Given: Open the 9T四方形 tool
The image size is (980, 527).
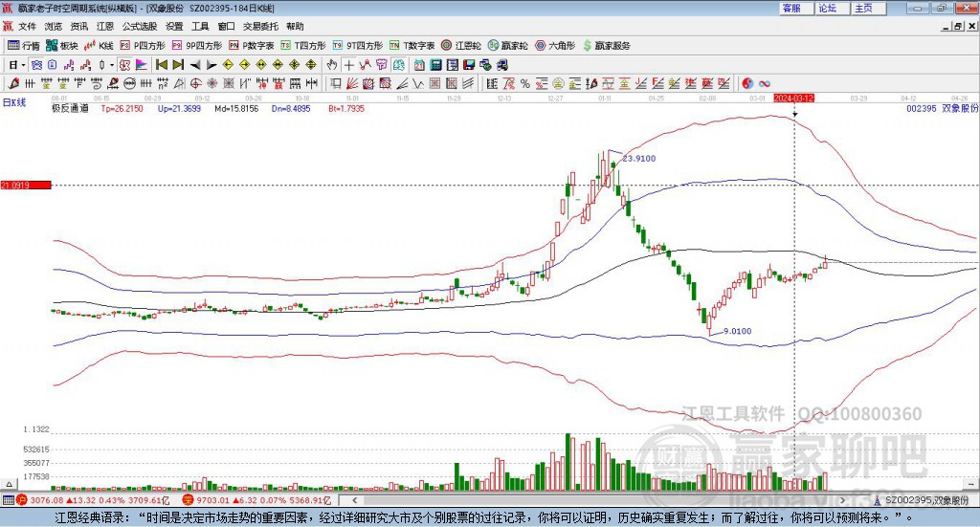Looking at the screenshot, I should tap(358, 46).
